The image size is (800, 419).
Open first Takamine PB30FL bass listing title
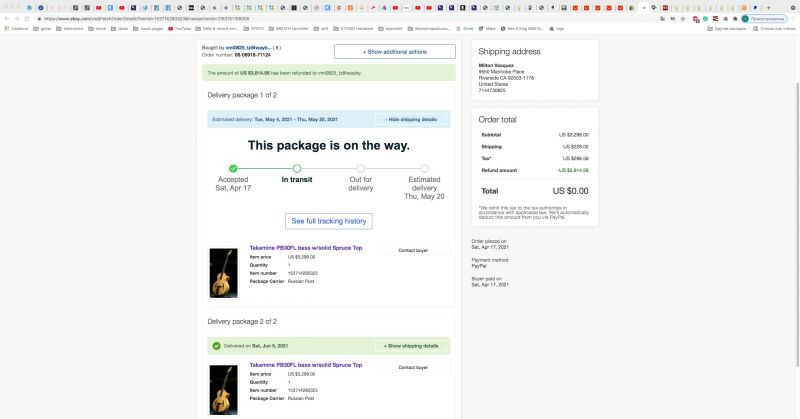[305, 247]
